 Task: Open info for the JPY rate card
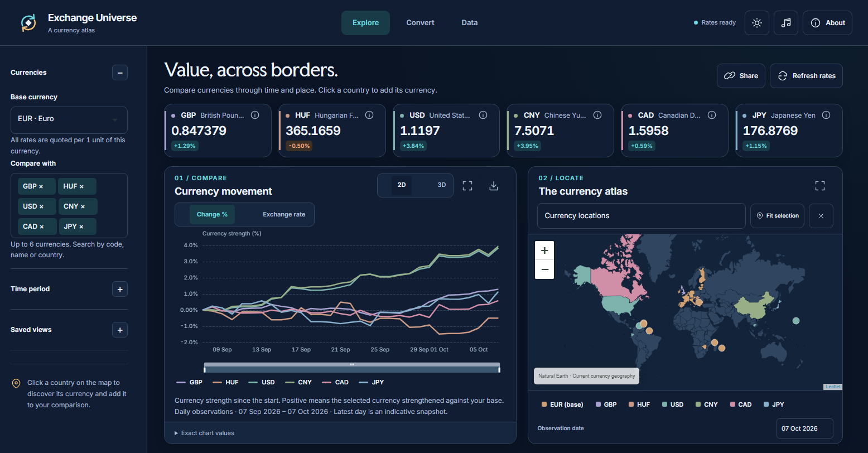pyautogui.click(x=826, y=115)
